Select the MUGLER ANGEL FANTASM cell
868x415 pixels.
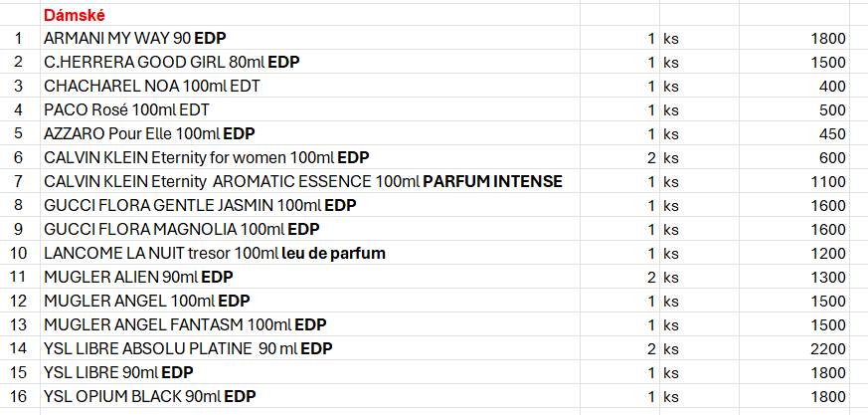[310, 323]
